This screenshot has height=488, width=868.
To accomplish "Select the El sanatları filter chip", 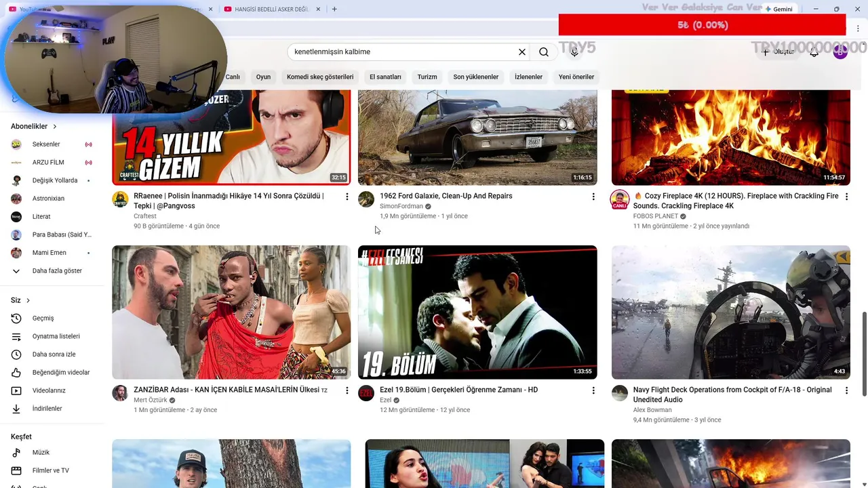I will pos(385,77).
